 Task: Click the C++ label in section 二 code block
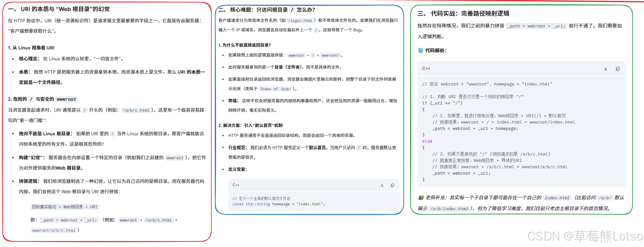pos(236,185)
